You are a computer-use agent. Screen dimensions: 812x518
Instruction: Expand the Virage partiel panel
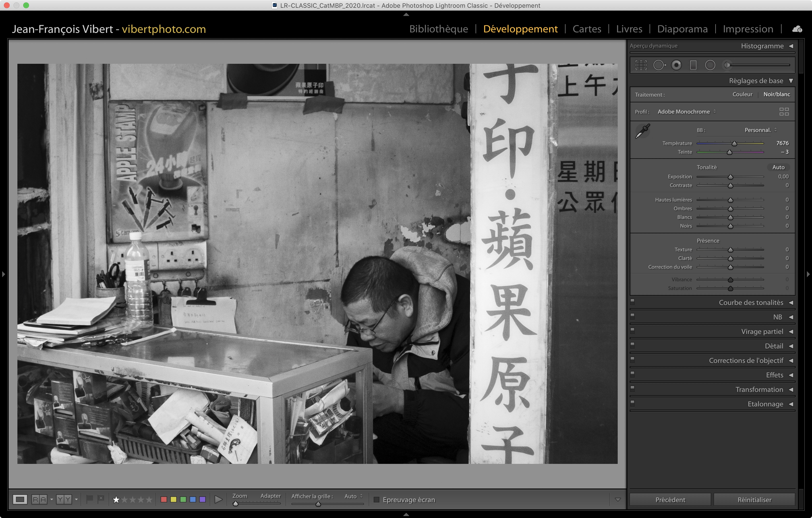click(762, 332)
